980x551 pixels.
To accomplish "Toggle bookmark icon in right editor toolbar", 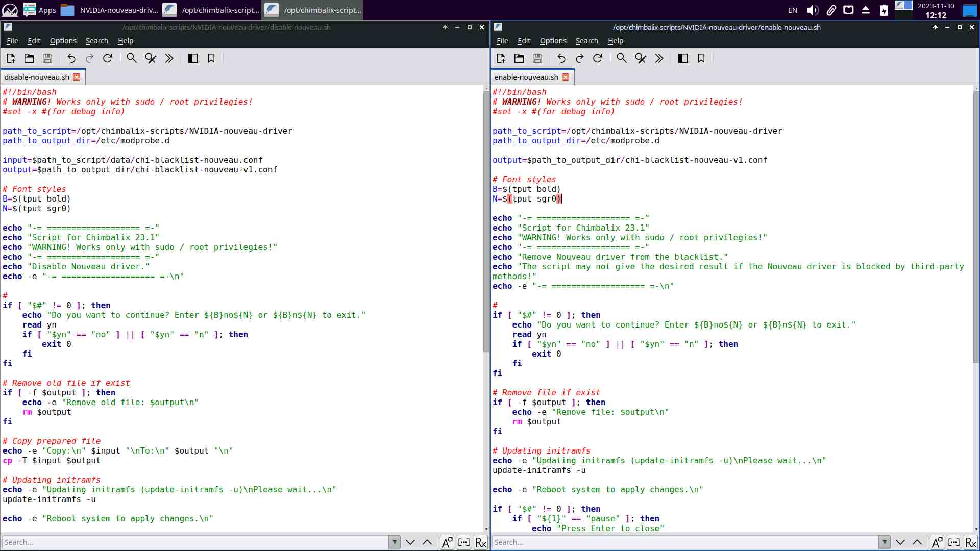I will (701, 58).
